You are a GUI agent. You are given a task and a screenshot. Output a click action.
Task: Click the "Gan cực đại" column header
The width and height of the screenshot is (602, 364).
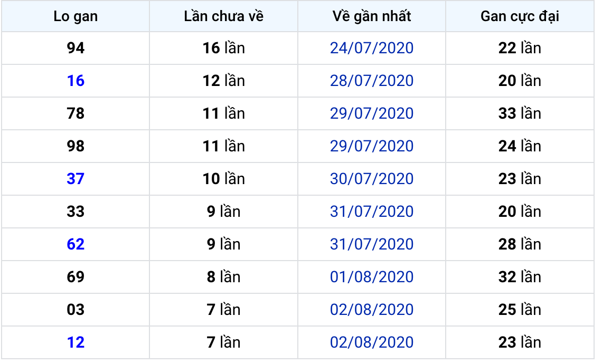[x=520, y=16]
